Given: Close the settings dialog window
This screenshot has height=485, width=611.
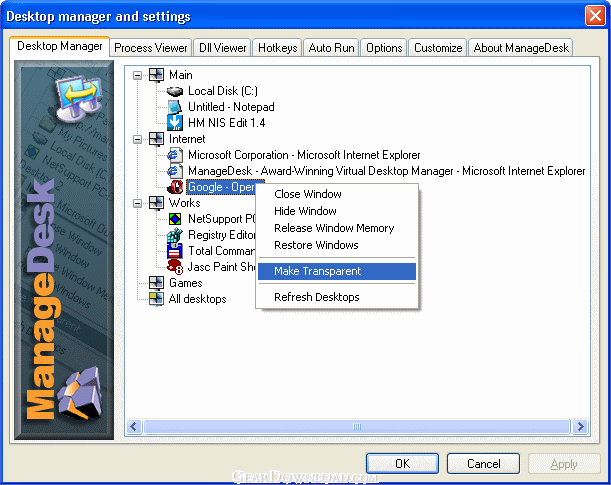Looking at the screenshot, I should pyautogui.click(x=595, y=16).
